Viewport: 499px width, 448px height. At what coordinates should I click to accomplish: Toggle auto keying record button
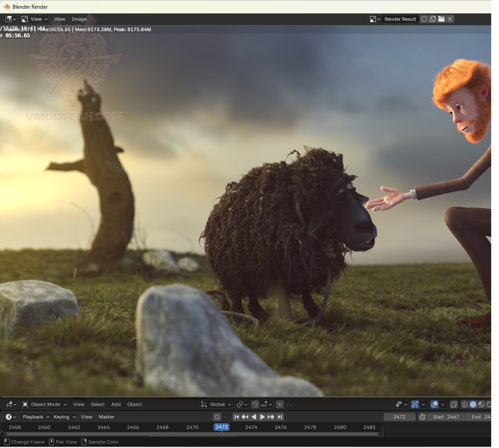pos(217,416)
